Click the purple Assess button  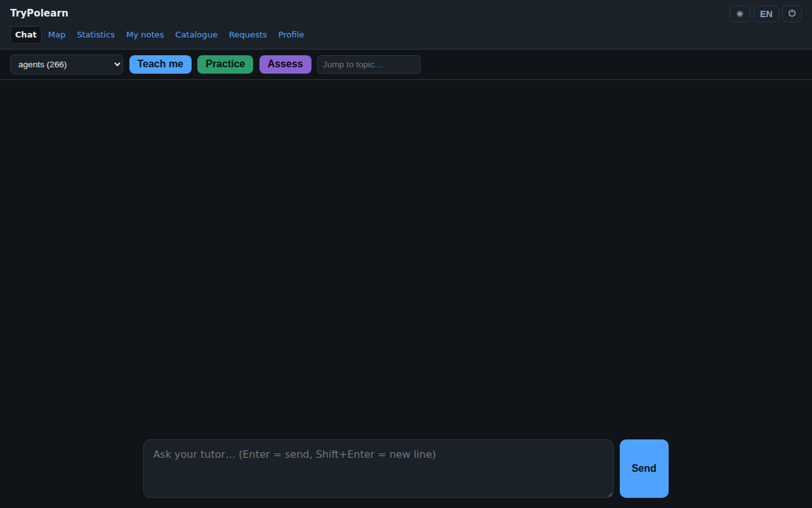pyautogui.click(x=285, y=64)
